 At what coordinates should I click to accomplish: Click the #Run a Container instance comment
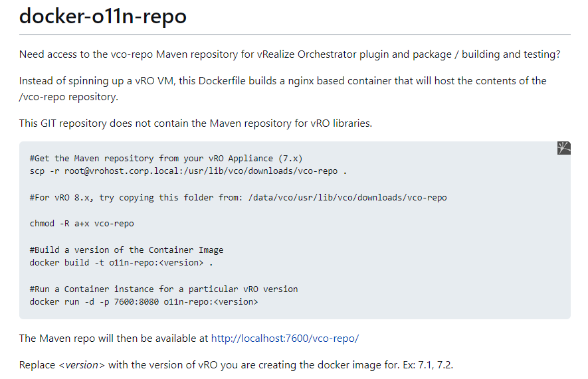click(163, 289)
